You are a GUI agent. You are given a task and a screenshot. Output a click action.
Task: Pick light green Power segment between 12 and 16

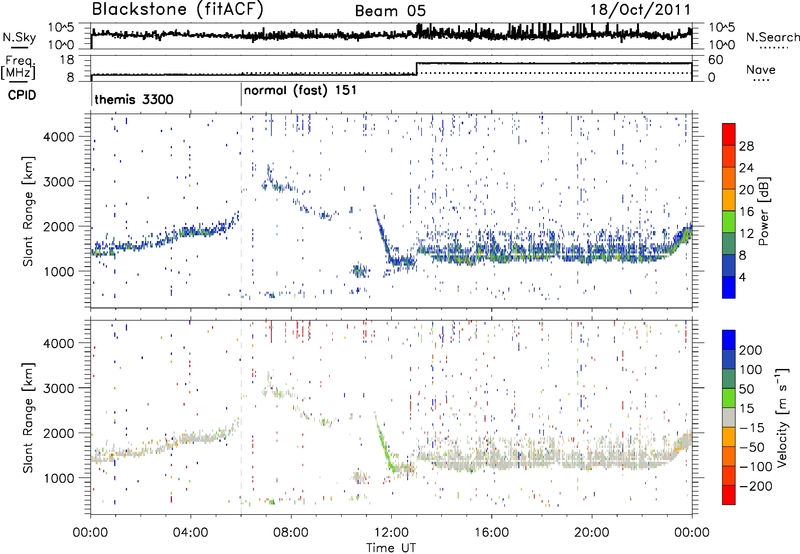(x=729, y=222)
